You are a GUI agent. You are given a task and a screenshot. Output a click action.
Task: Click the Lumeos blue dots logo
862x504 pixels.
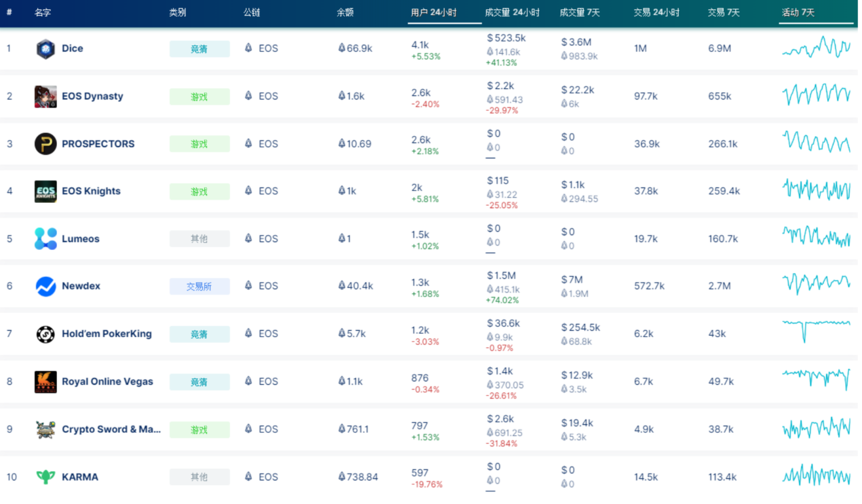pyautogui.click(x=45, y=239)
